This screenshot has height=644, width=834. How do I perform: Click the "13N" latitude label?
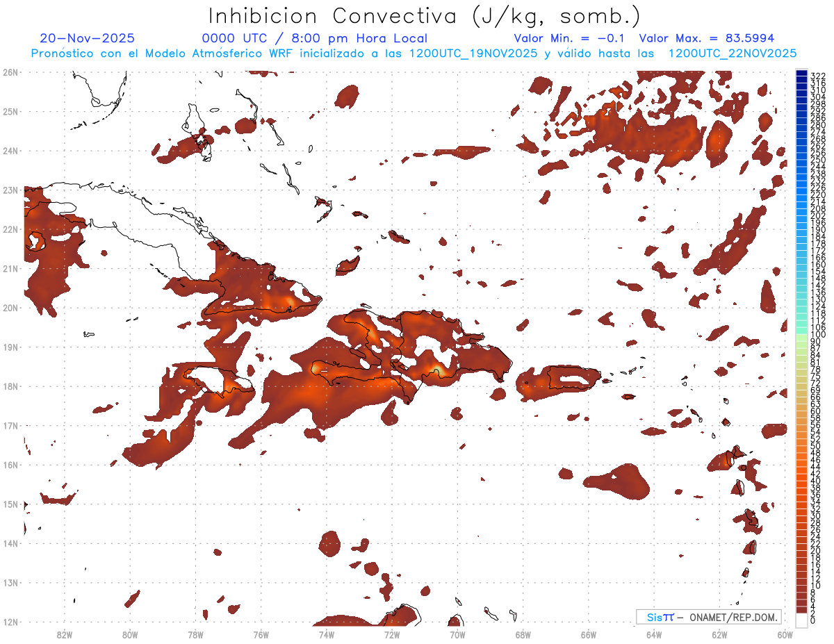[10, 582]
